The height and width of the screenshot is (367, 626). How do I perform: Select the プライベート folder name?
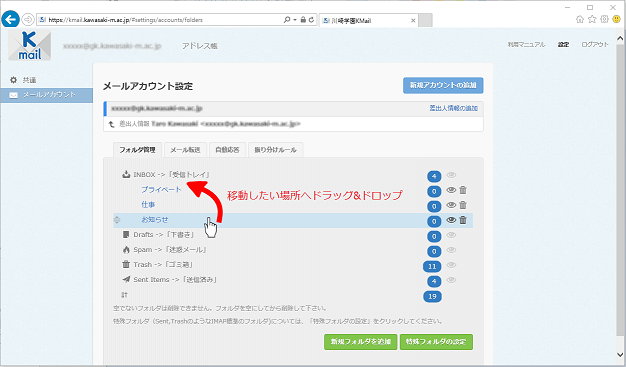pos(161,190)
